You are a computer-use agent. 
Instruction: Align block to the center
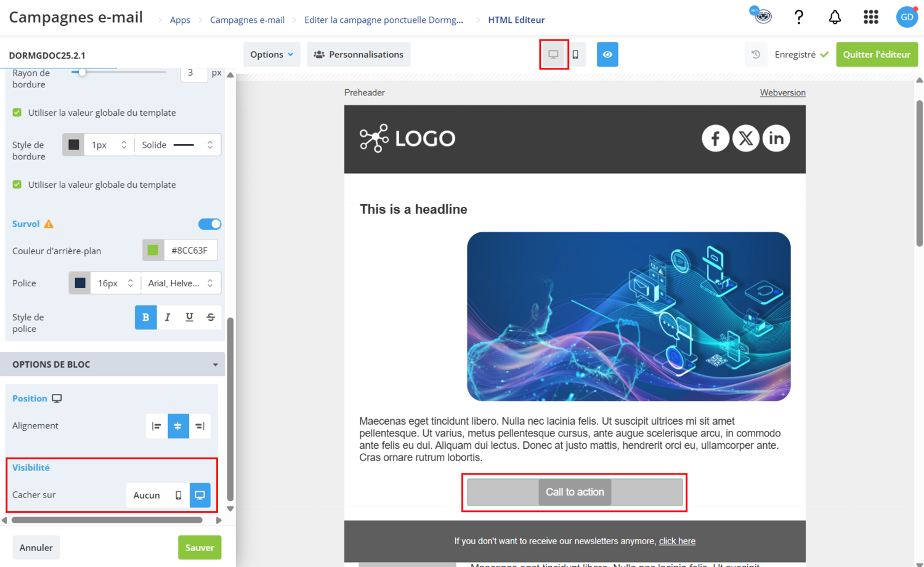point(178,426)
